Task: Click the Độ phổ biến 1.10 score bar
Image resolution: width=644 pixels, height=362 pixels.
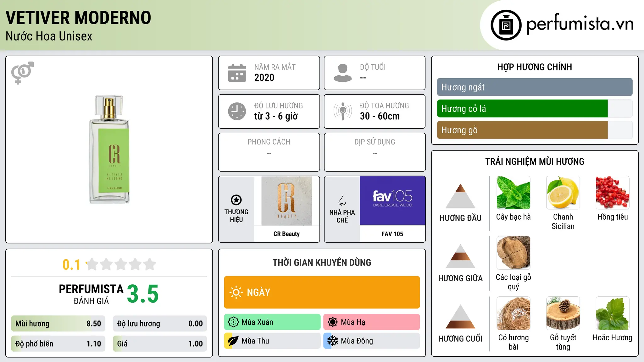Action: tap(58, 344)
